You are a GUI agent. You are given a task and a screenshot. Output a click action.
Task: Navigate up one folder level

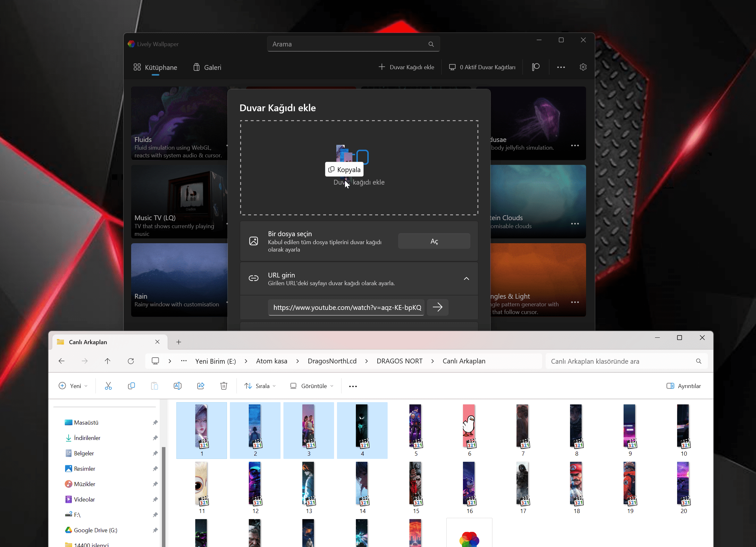point(107,361)
